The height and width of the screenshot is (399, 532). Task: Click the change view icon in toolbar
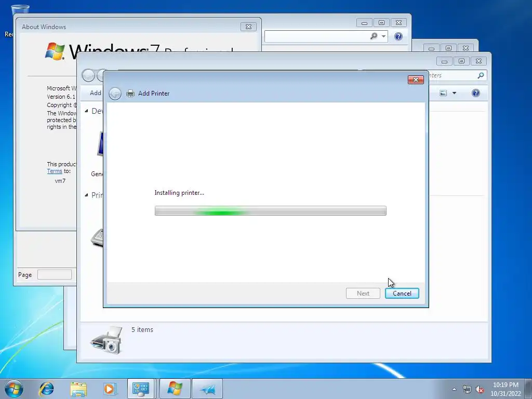pos(443,93)
